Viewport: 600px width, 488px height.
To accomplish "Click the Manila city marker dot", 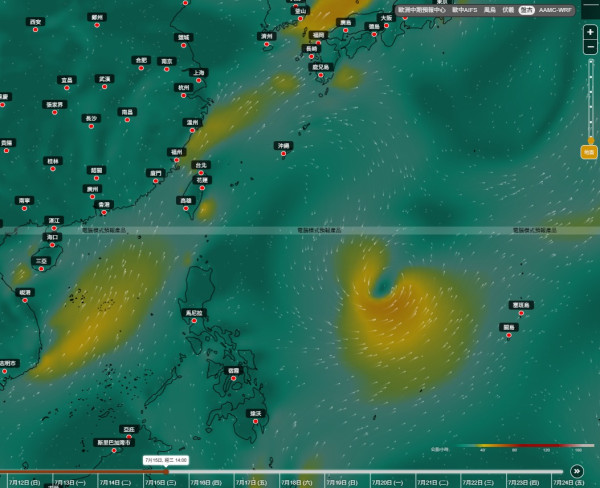I will tap(194, 321).
